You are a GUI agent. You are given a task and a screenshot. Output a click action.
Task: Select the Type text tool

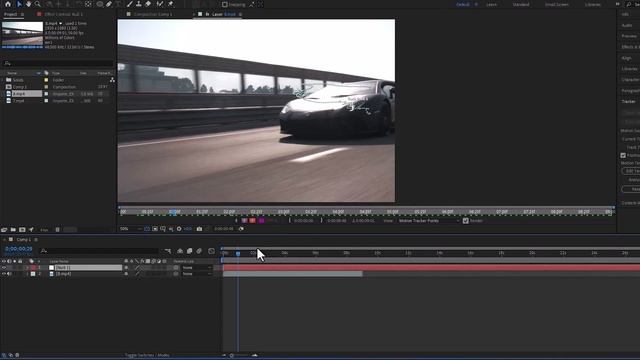[x=118, y=4]
